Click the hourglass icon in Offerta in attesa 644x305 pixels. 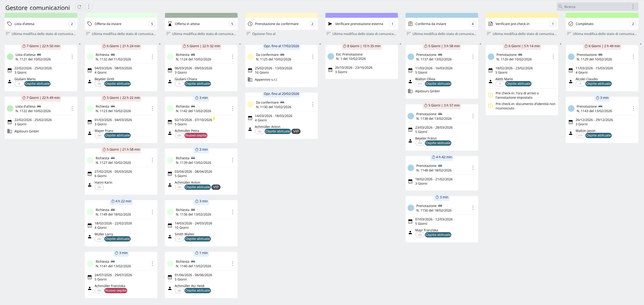[170, 24]
